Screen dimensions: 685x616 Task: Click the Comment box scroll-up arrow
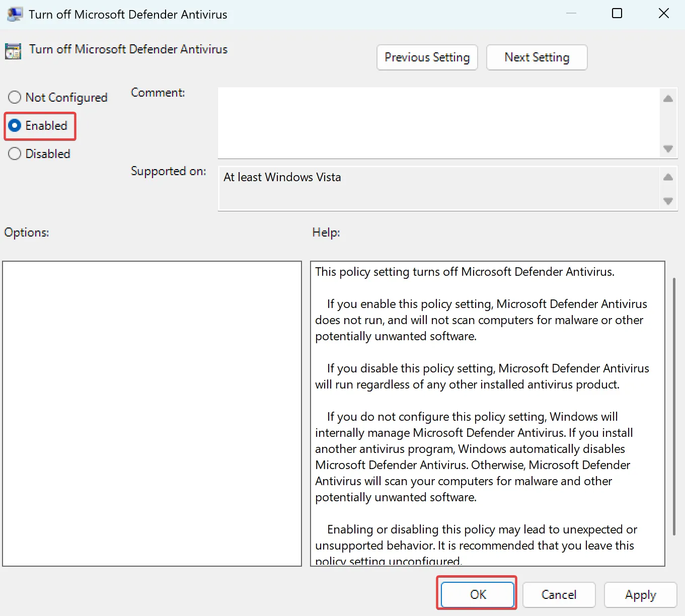(668, 99)
